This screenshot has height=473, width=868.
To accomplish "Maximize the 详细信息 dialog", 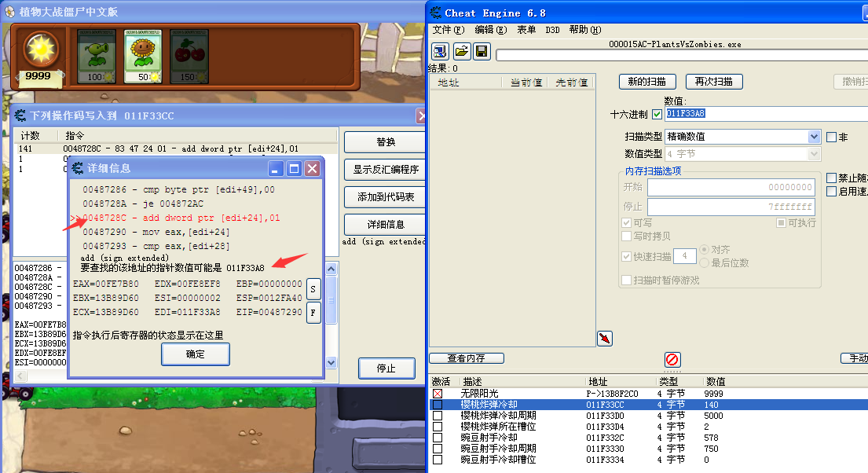I will coord(294,168).
